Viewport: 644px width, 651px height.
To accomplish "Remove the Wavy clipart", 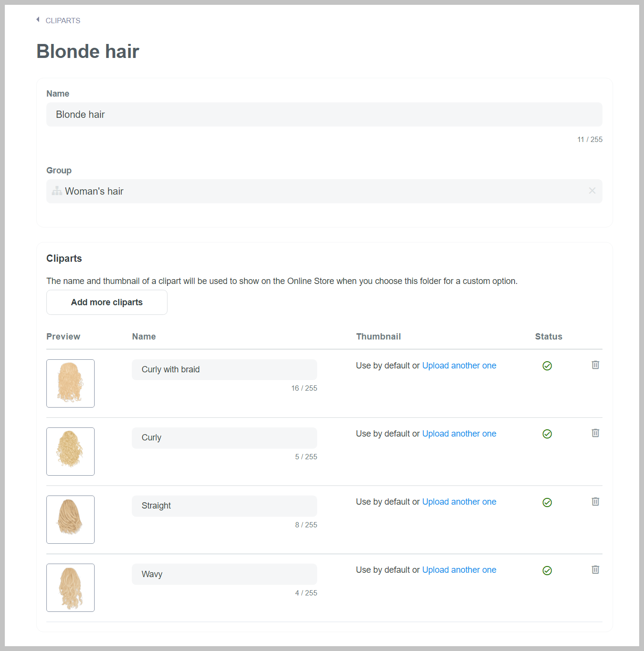I will 595,570.
